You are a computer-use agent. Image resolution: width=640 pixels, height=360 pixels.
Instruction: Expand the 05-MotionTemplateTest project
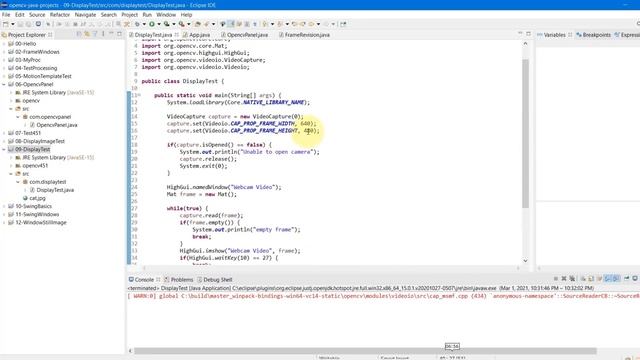coord(4,76)
